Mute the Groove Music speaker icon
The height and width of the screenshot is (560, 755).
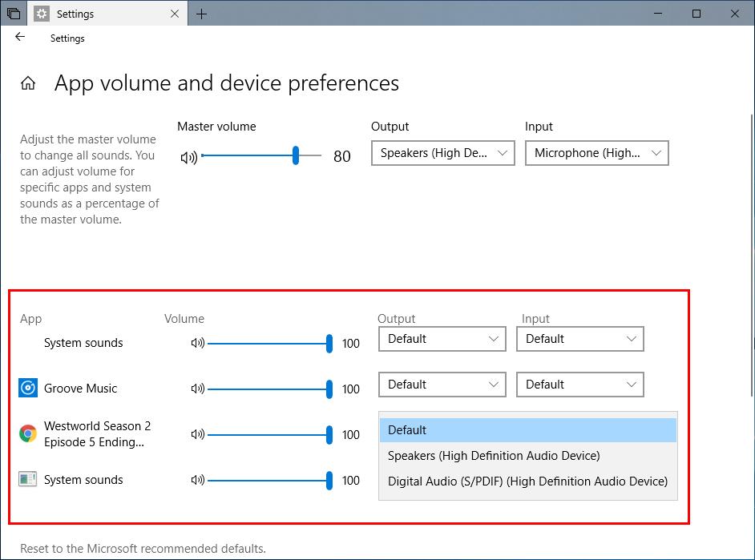(x=197, y=389)
